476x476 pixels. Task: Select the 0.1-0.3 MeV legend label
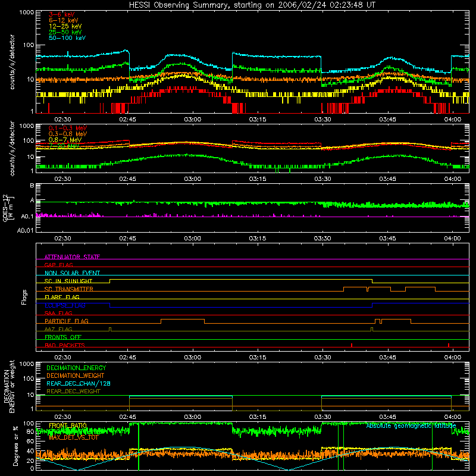[x=68, y=128]
